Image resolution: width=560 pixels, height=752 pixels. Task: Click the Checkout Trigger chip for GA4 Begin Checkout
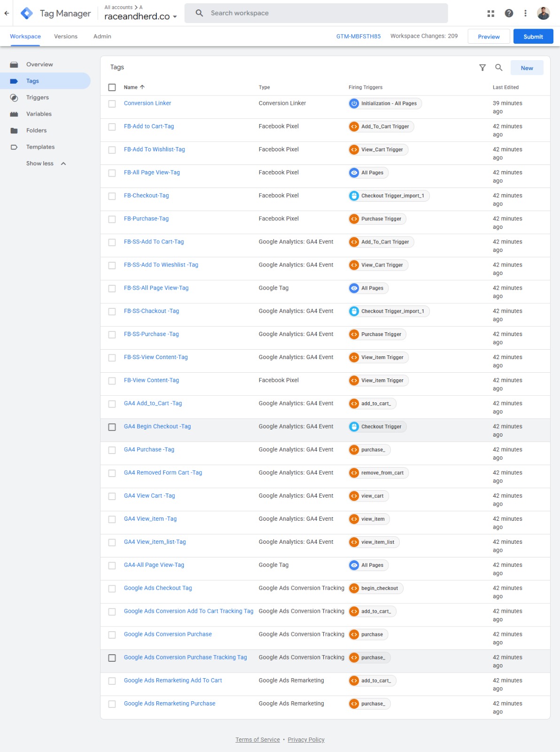coord(378,427)
